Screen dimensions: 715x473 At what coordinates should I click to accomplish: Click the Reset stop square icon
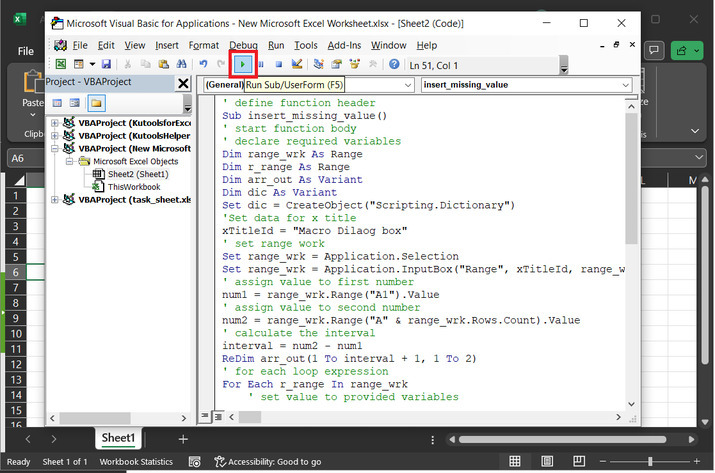(279, 64)
